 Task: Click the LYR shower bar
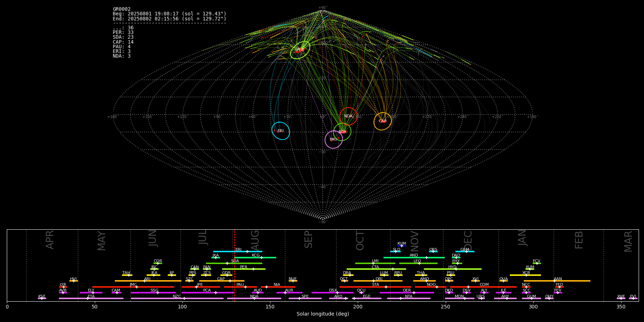coord(63,287)
